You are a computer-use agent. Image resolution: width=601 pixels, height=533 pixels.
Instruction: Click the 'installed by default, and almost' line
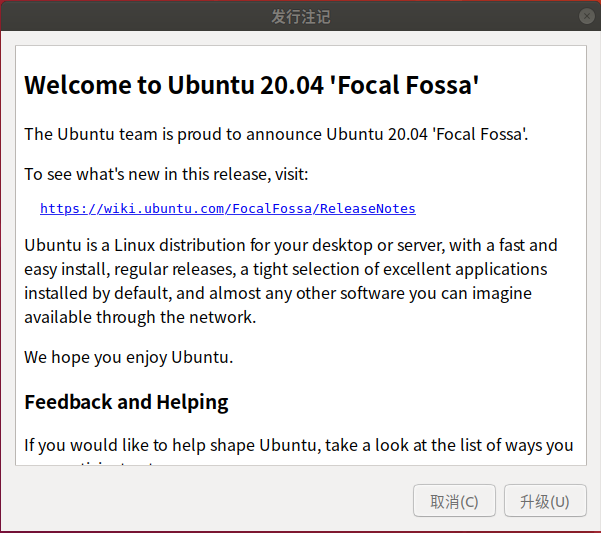[278, 294]
